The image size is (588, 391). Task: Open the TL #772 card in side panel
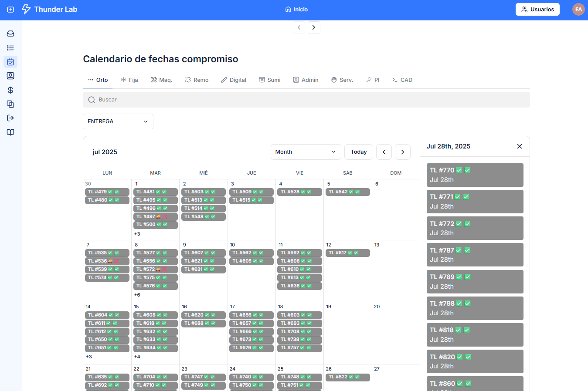475,228
